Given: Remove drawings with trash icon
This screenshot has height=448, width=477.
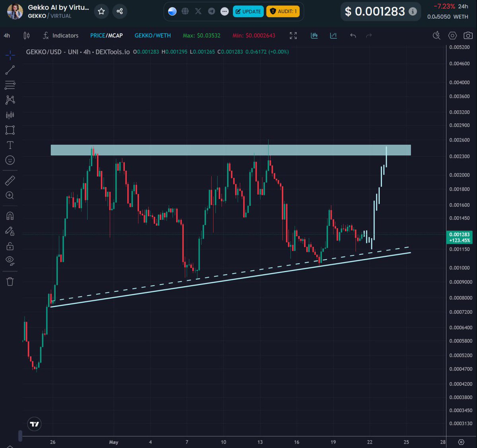Looking at the screenshot, I should coord(10,281).
